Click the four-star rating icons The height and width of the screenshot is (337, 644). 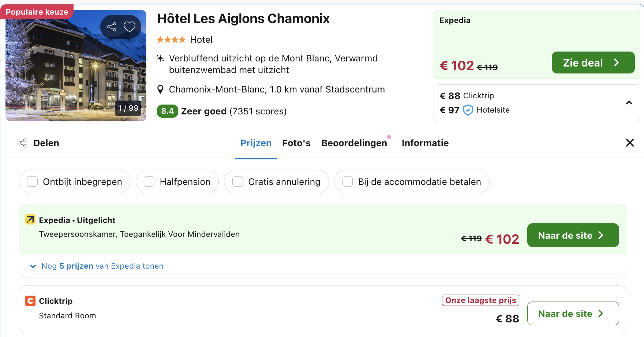coord(171,39)
